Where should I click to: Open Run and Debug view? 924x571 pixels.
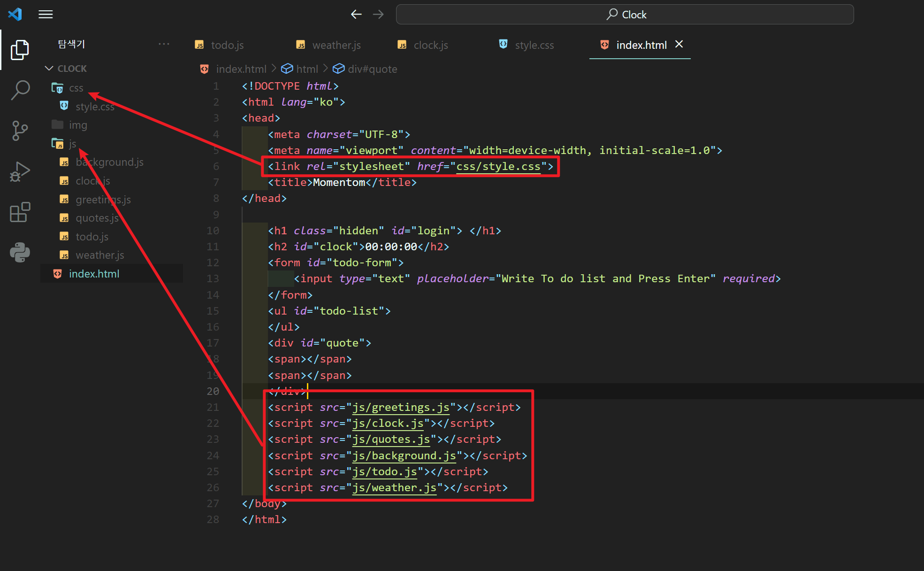pos(20,171)
